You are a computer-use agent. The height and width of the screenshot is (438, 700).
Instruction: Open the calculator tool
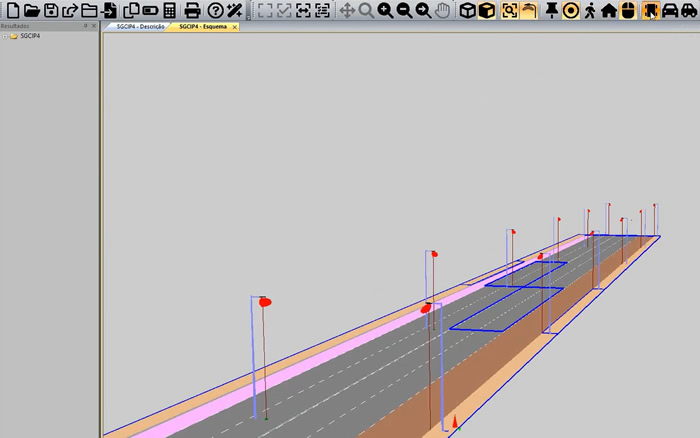(169, 10)
